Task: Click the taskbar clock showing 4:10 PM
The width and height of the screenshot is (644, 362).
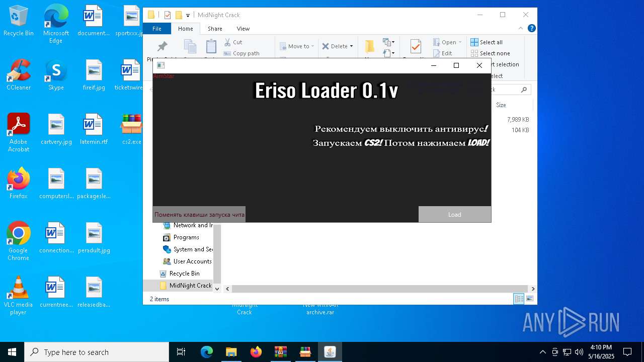Action: coord(601,352)
